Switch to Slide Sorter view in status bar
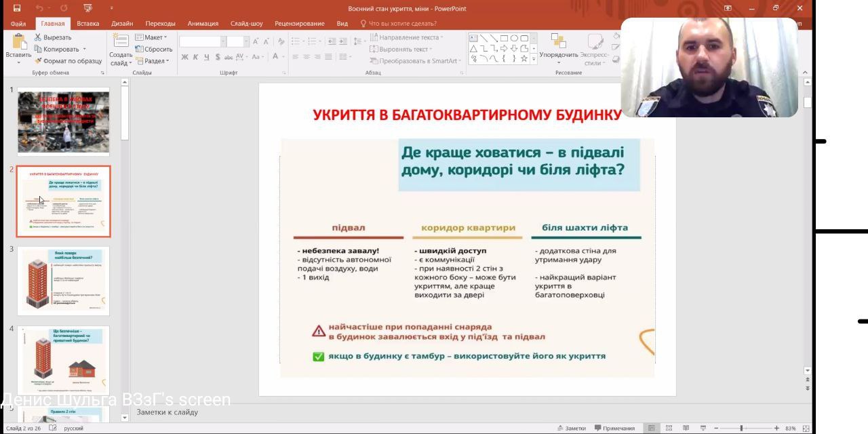Screen dimensions: 868x434 click(669, 428)
